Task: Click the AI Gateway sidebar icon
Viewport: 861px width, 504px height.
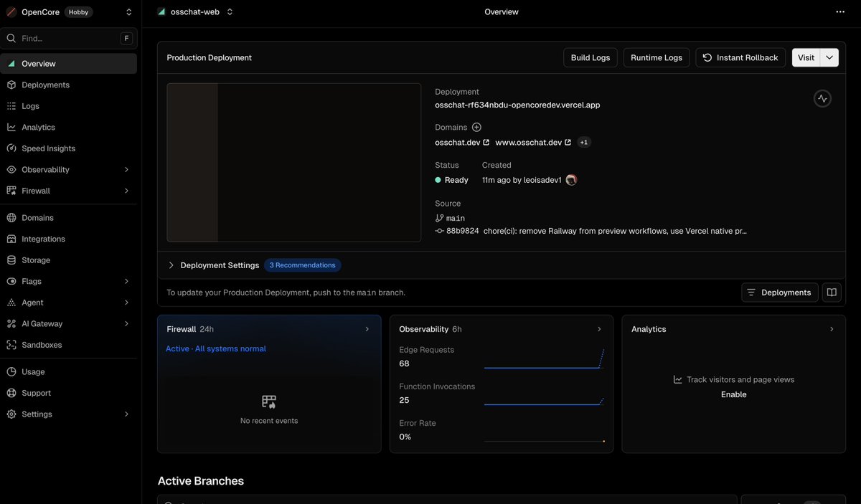Action: tap(11, 323)
